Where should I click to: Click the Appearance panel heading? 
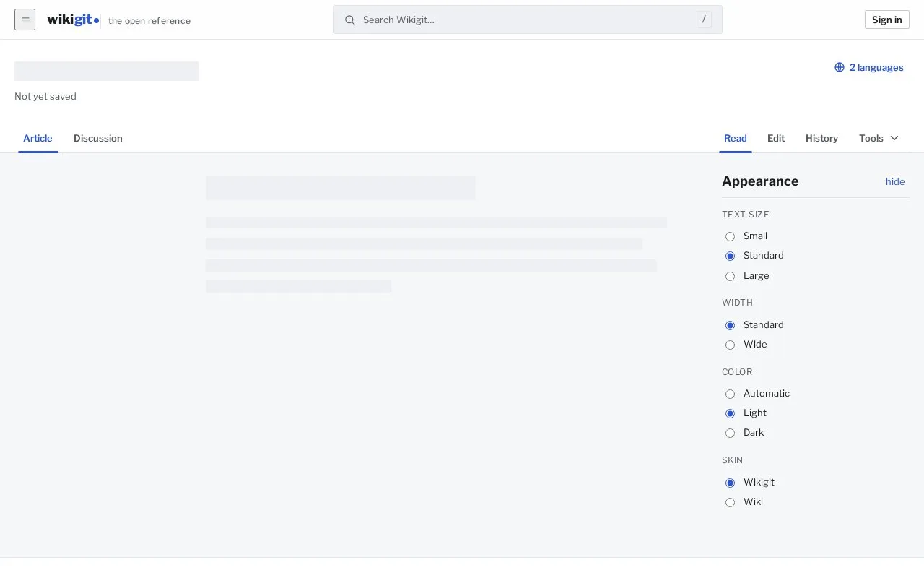[760, 181]
